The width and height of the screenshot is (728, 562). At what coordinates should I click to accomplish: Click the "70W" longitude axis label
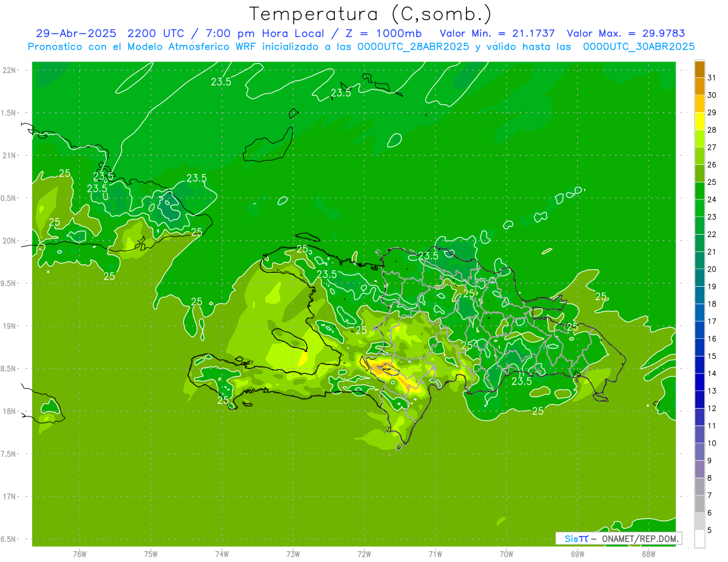click(x=507, y=554)
